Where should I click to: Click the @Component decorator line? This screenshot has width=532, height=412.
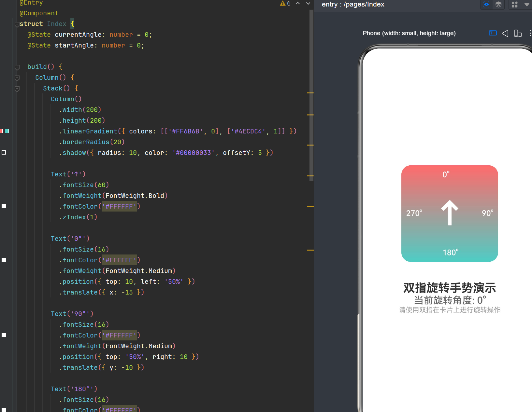(39, 13)
